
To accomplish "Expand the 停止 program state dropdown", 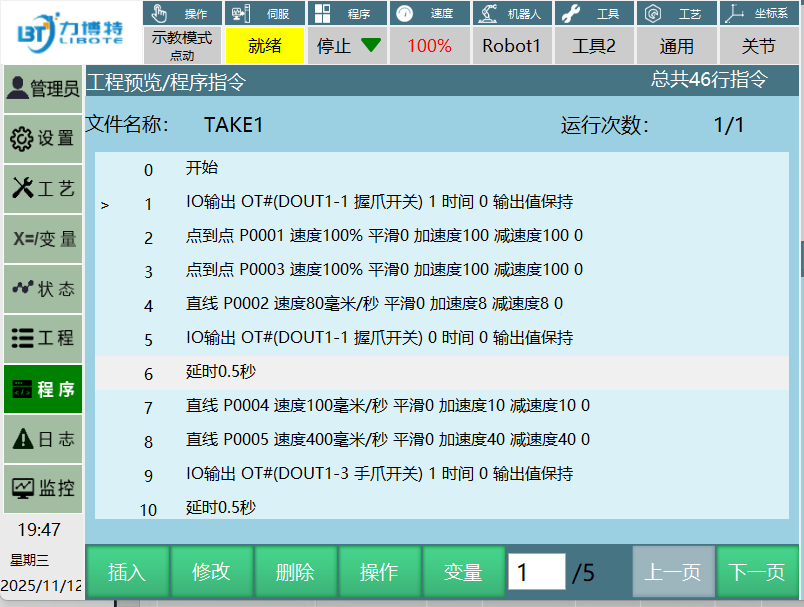I will point(347,46).
